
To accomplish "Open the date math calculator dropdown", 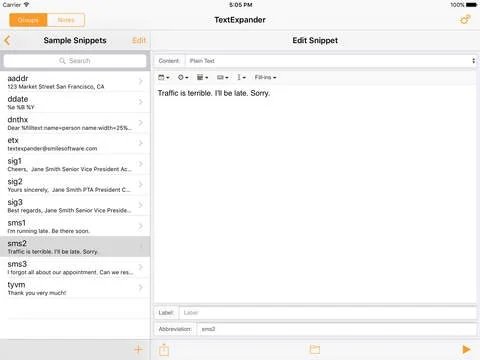I will (202, 77).
